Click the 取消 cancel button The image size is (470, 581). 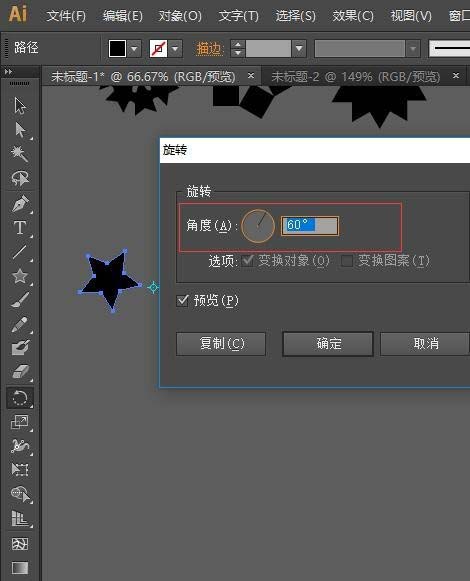425,344
